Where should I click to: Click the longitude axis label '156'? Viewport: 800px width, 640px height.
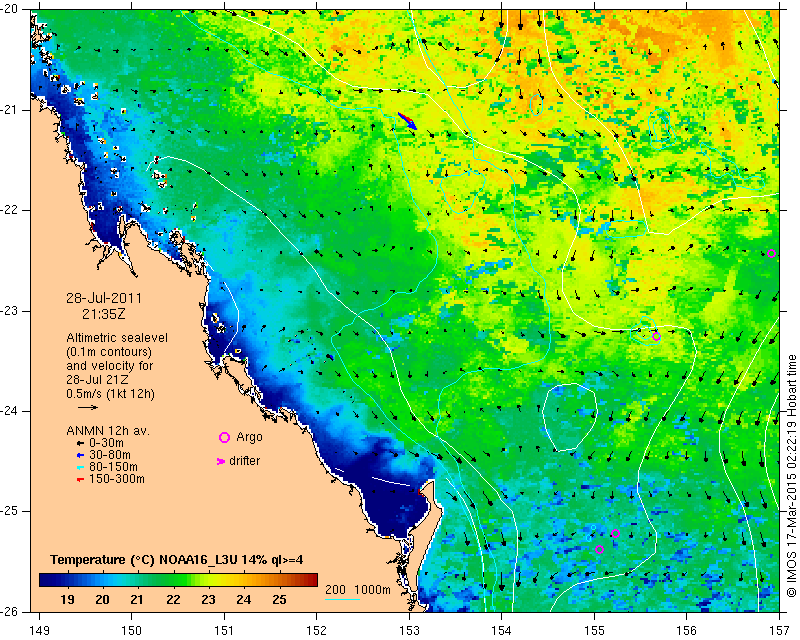(x=687, y=630)
